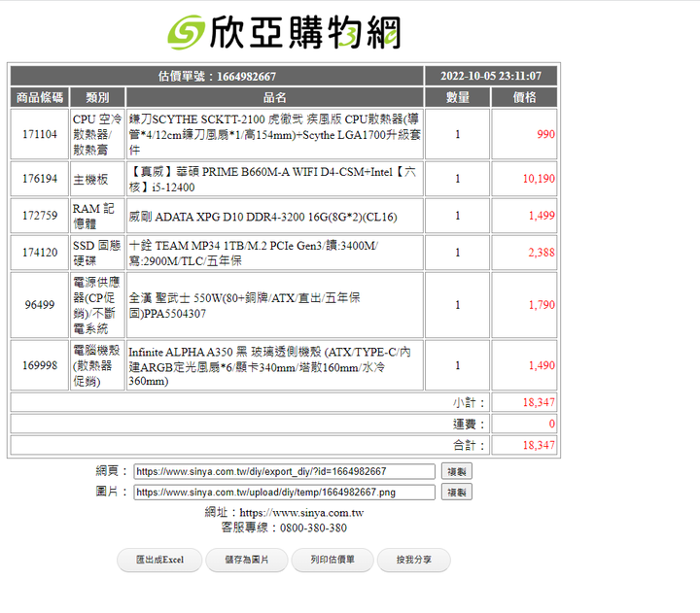The height and width of the screenshot is (613, 700).
Task: Click the 主機板 category cell
Action: click(97, 179)
